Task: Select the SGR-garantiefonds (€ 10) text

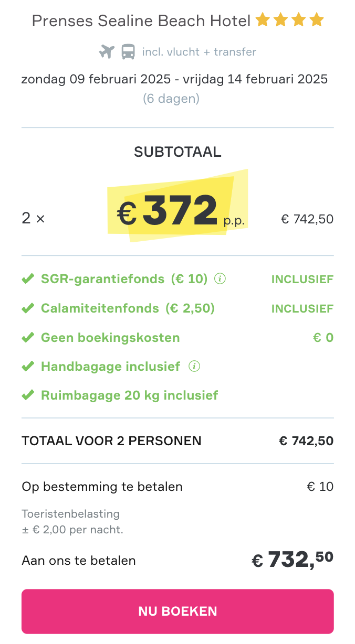Action: pos(124,279)
